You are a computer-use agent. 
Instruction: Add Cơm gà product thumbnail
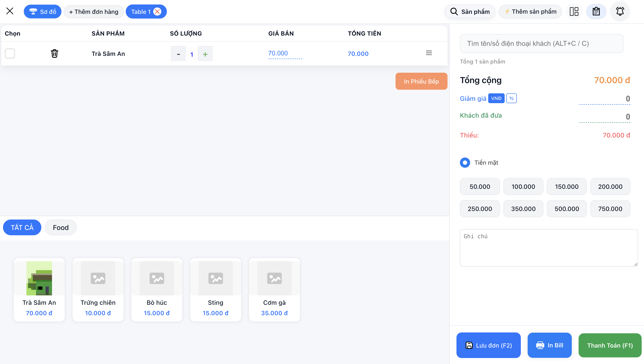coord(274,278)
